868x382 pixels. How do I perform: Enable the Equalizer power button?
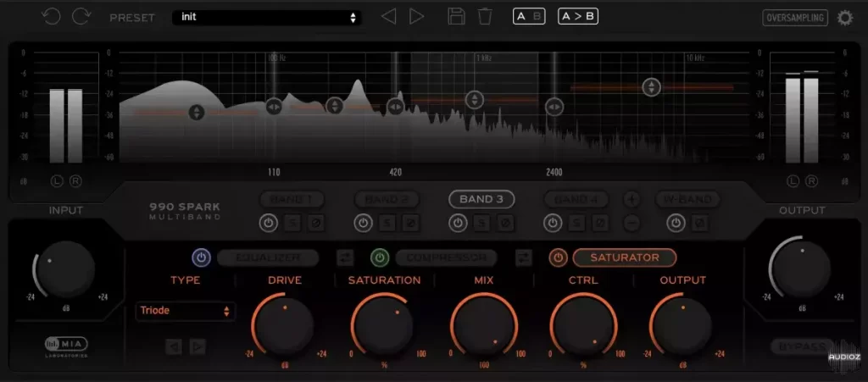coord(202,257)
